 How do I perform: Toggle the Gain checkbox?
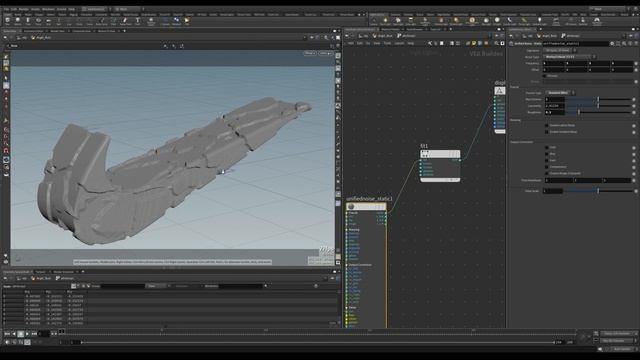pos(547,160)
